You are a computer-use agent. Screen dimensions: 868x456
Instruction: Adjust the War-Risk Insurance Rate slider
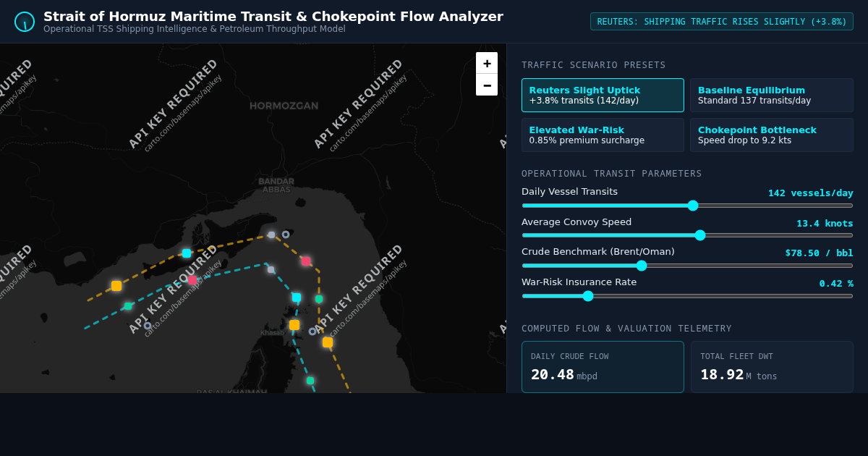pos(687,296)
